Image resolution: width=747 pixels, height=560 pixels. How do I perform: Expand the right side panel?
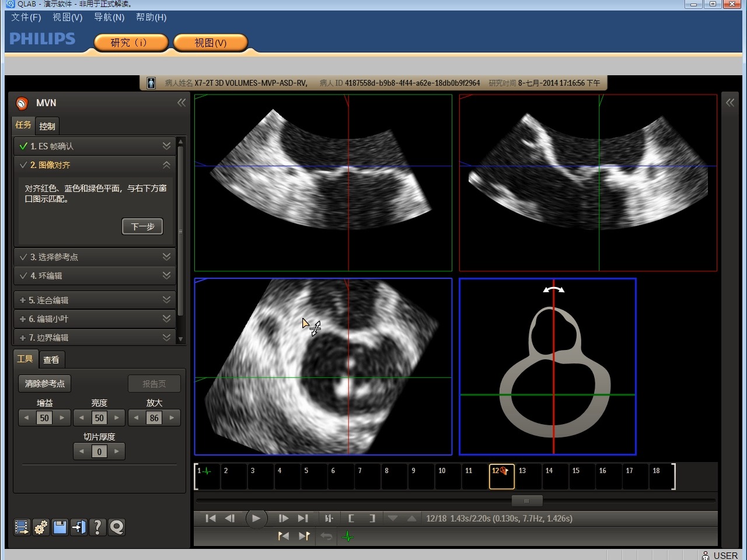730,103
